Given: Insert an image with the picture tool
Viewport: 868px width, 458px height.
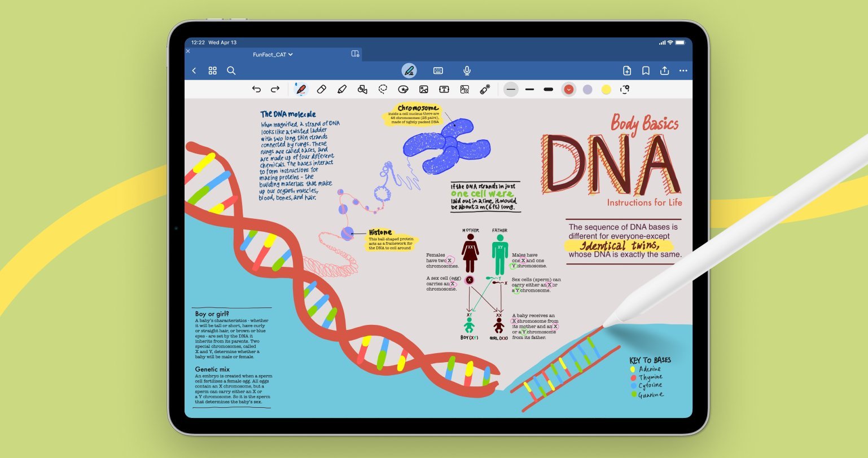Looking at the screenshot, I should [424, 89].
